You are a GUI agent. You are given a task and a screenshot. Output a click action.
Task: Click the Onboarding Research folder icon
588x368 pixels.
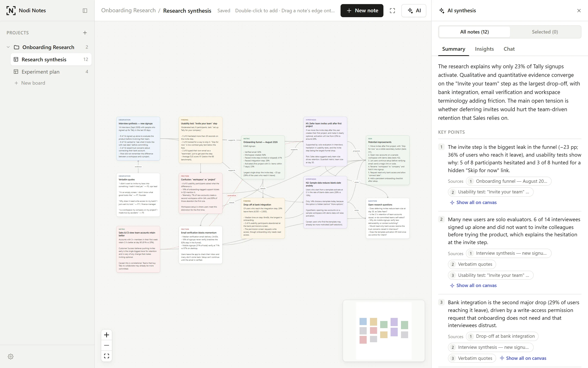click(x=17, y=47)
